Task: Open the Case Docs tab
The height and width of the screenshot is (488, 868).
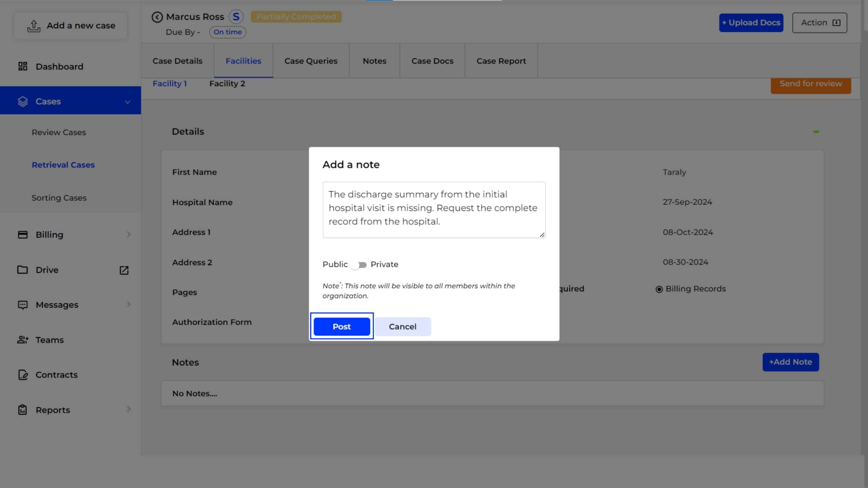Action: [x=432, y=61]
